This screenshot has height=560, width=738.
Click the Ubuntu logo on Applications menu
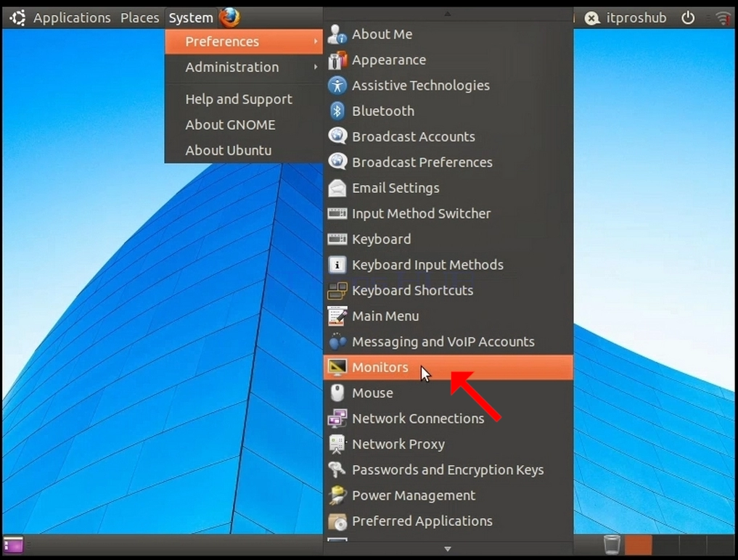18,18
